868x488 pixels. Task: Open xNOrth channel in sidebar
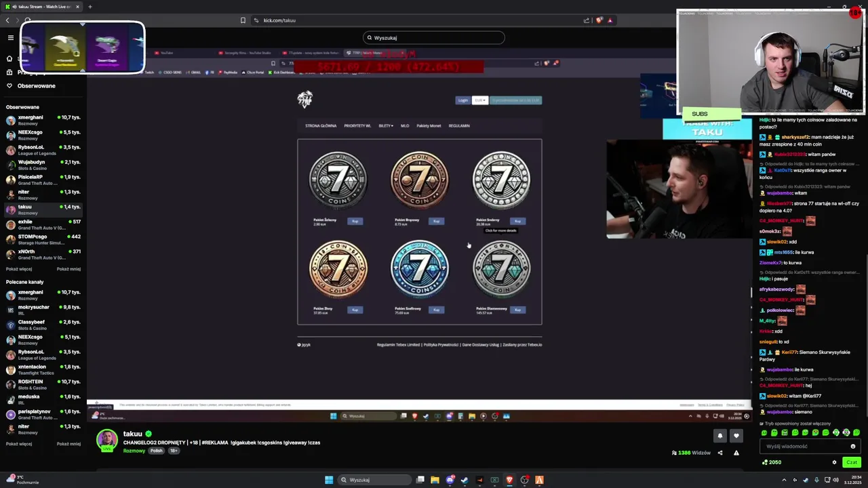[x=43, y=254]
